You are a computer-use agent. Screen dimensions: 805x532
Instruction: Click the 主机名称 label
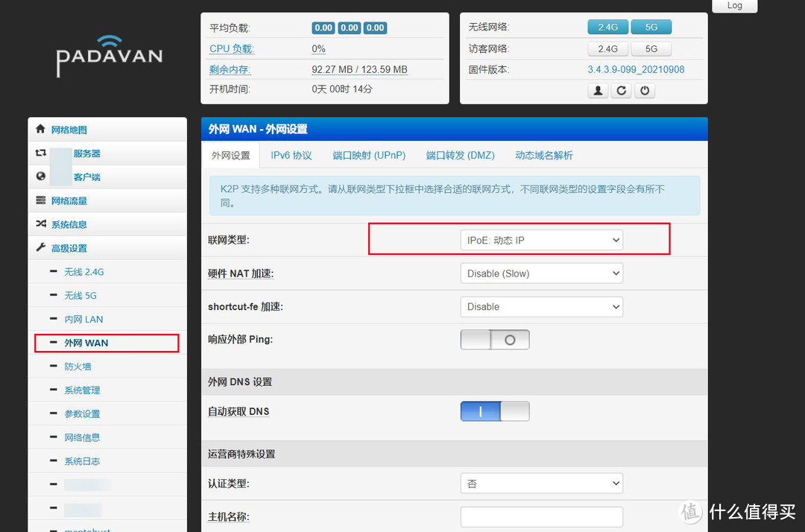[229, 516]
